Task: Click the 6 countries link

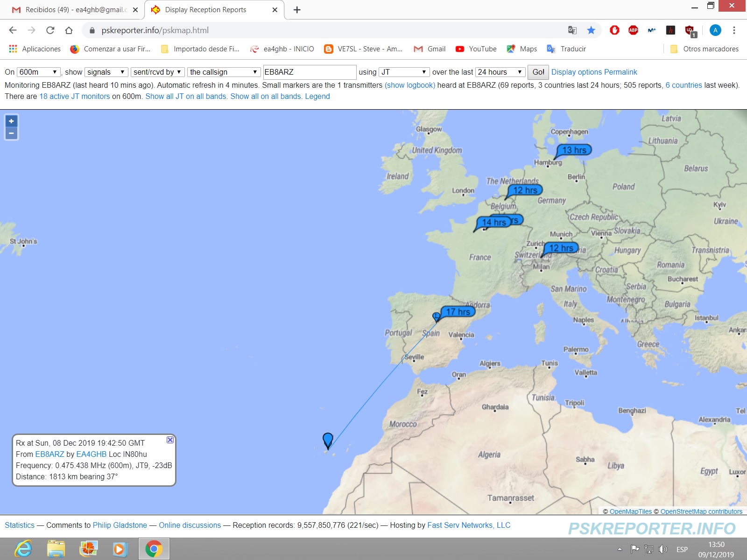Action: pos(684,85)
